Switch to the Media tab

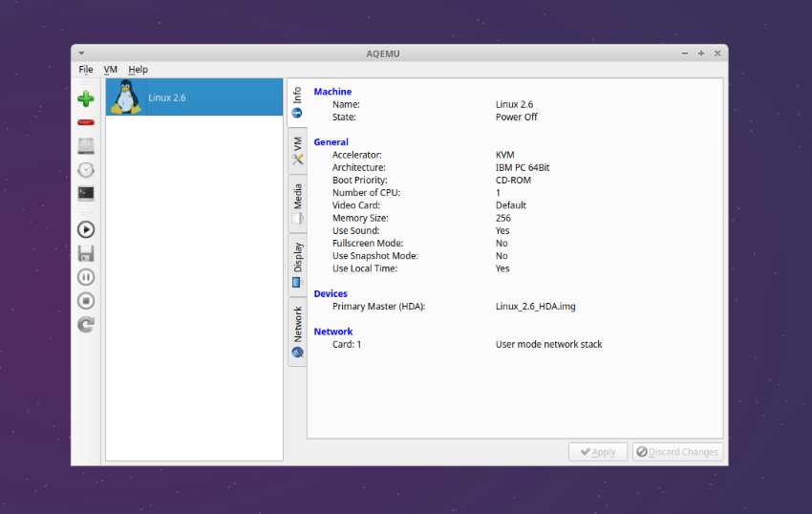click(297, 203)
